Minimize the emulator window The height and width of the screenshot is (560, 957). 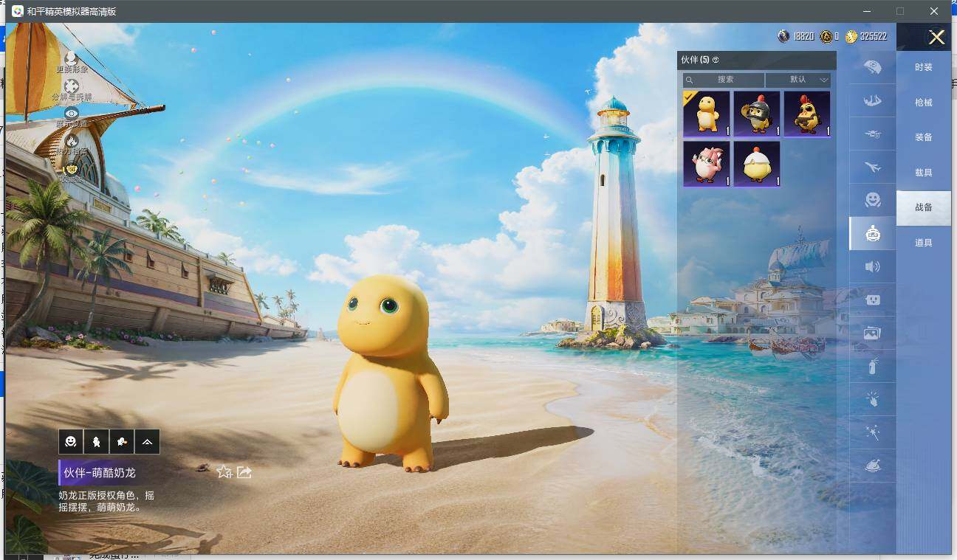pos(866,11)
